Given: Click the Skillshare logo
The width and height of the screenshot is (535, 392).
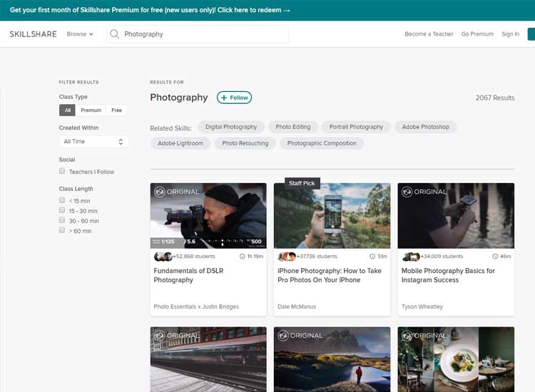Looking at the screenshot, I should (x=33, y=34).
